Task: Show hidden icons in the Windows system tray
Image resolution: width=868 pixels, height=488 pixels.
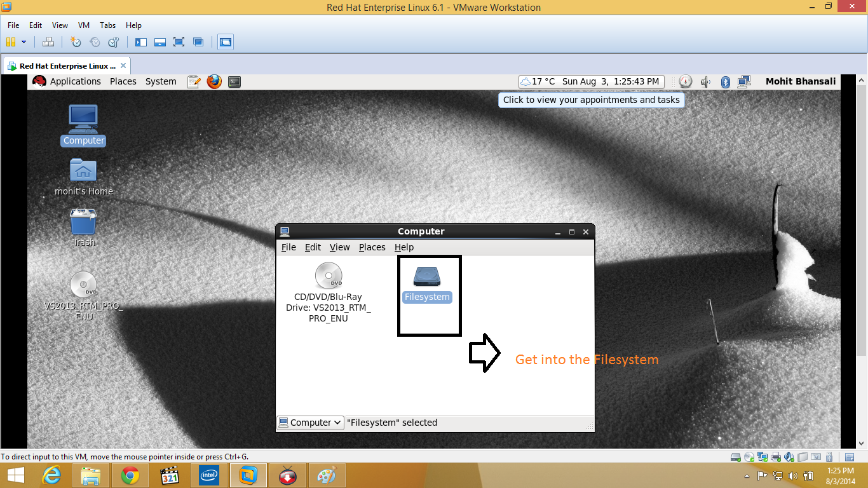Action: point(747,476)
